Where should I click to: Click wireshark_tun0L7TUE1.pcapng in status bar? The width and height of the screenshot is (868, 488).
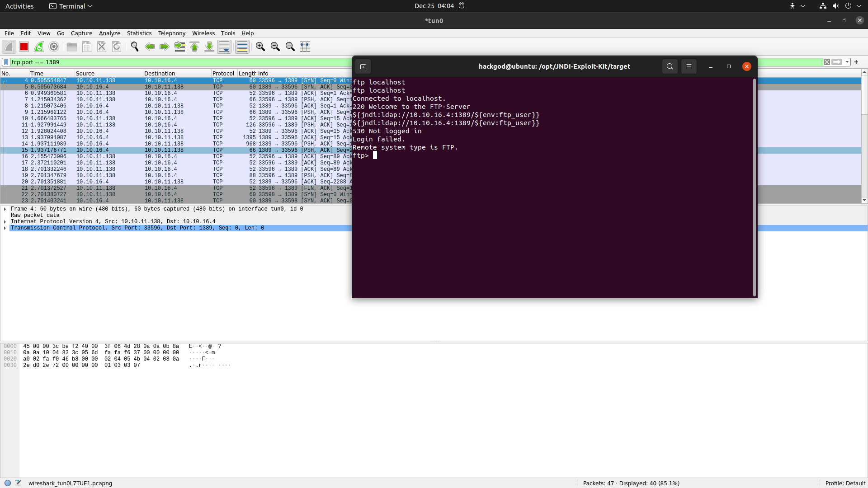tap(70, 483)
